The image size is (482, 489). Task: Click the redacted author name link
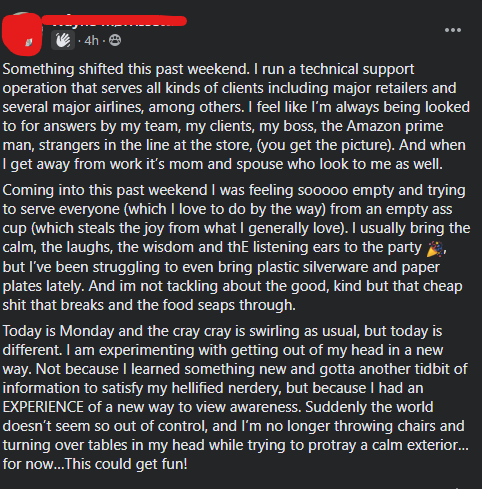pyautogui.click(x=114, y=20)
